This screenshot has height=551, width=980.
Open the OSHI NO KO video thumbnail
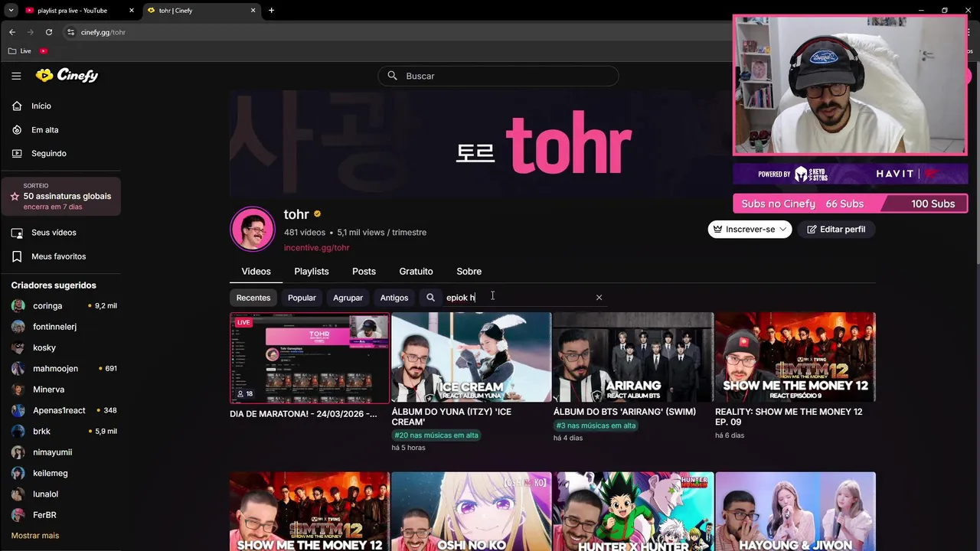(x=471, y=511)
